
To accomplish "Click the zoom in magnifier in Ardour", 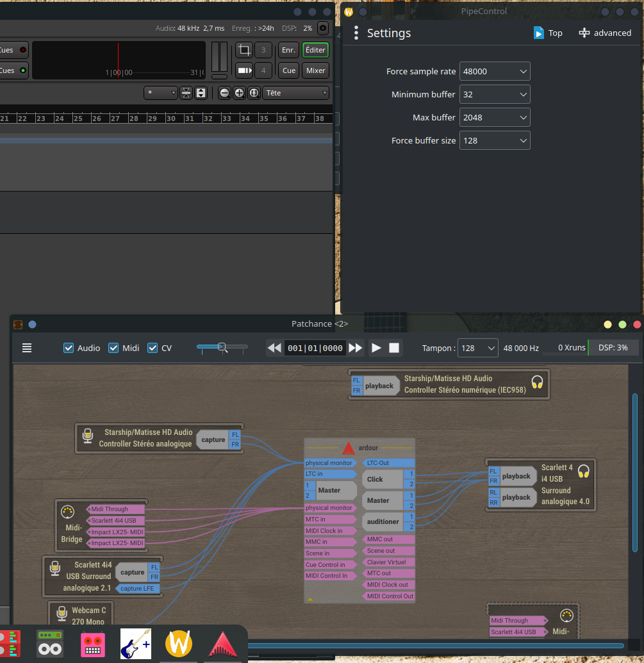I will coord(239,93).
